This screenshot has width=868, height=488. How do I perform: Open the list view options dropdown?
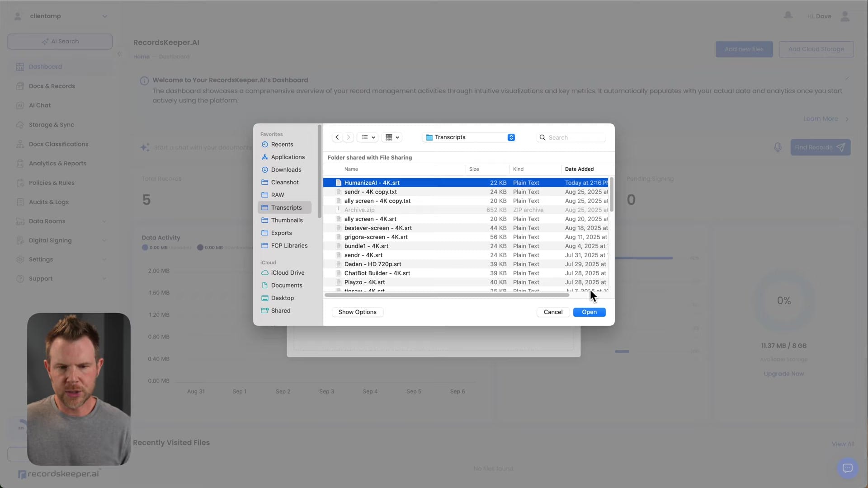[368, 137]
